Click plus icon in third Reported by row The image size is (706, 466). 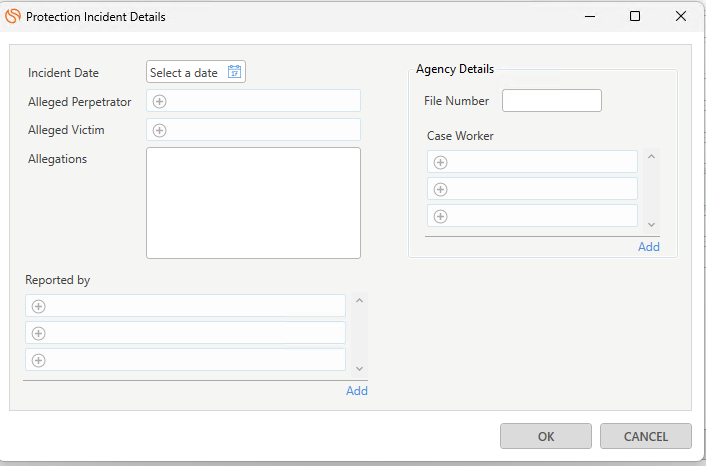pyautogui.click(x=39, y=361)
